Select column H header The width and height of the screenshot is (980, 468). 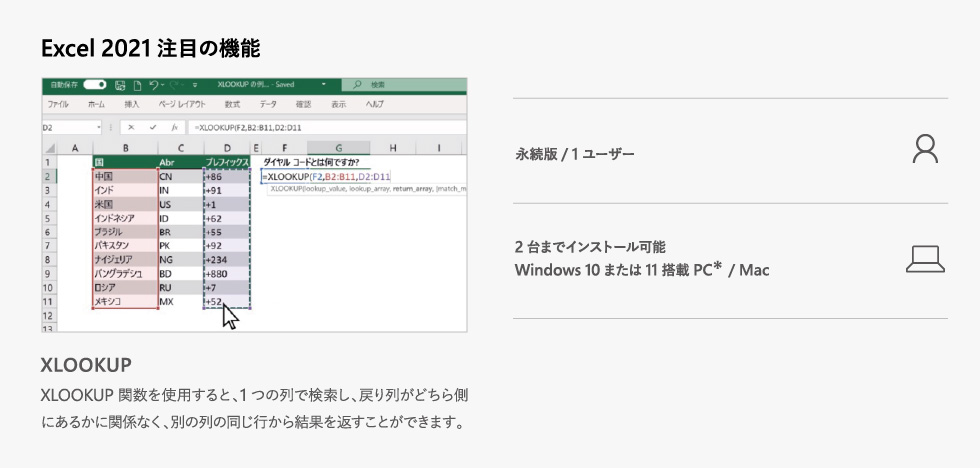[392, 148]
